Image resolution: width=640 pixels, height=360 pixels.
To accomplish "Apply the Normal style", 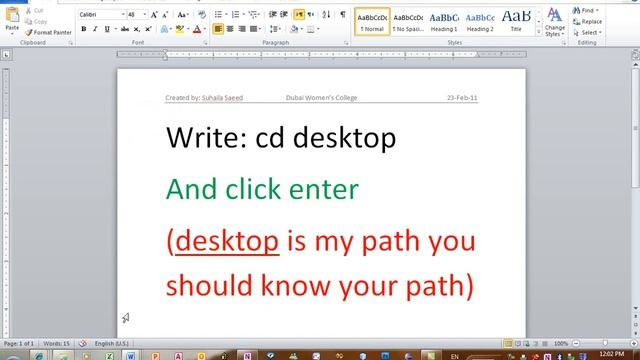I will [x=372, y=22].
